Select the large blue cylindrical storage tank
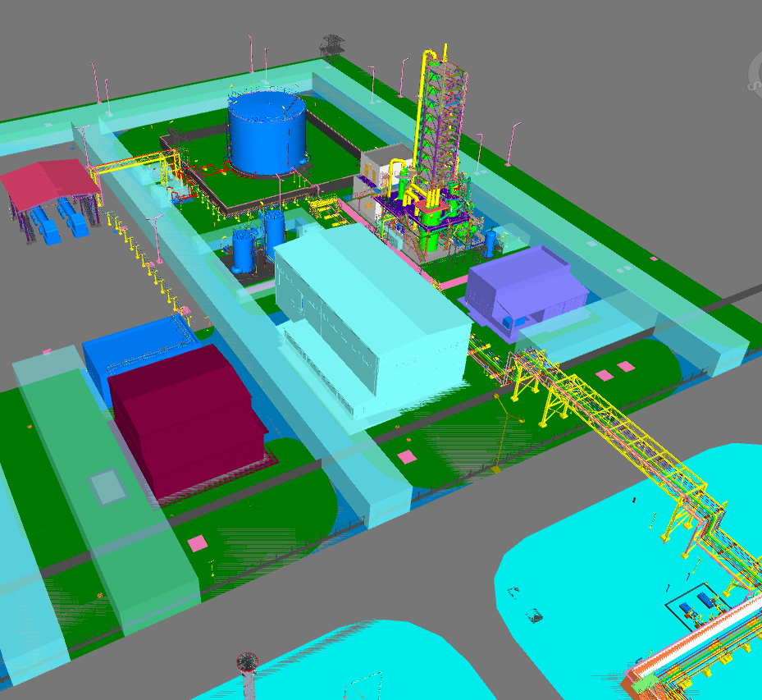Screen dimensions: 762x700 tap(267, 133)
